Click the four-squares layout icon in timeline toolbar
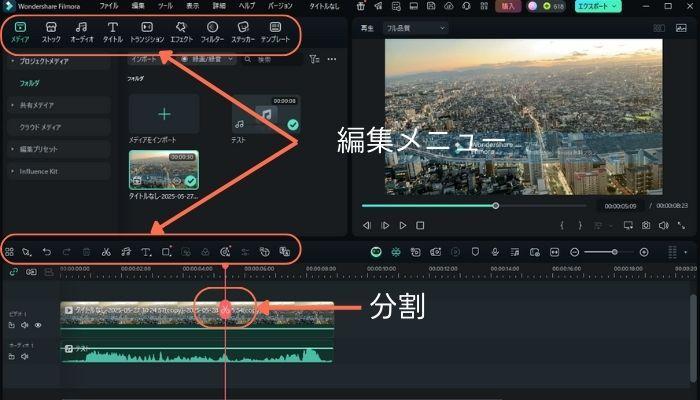This screenshot has width=700, height=400. coord(9,252)
